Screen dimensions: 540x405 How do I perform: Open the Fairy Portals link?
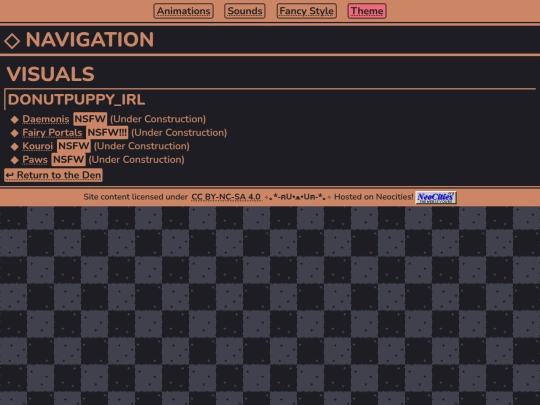point(52,133)
